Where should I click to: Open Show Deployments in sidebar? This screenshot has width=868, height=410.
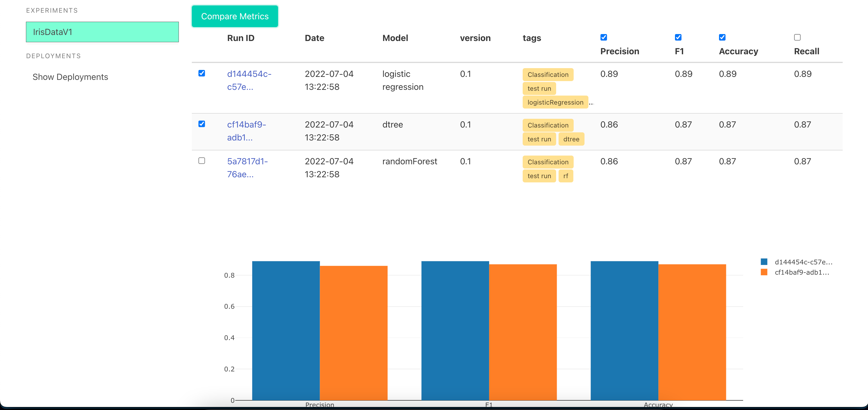pos(70,77)
